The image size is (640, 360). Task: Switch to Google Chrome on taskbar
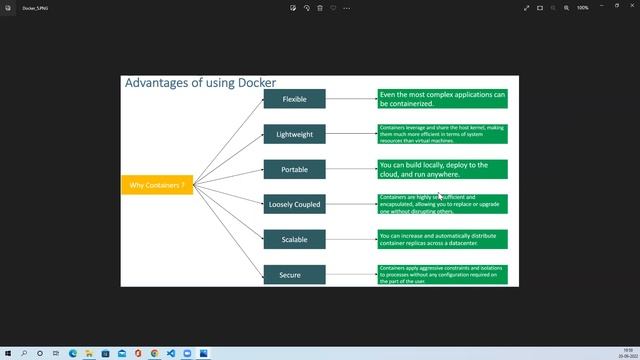(154, 353)
